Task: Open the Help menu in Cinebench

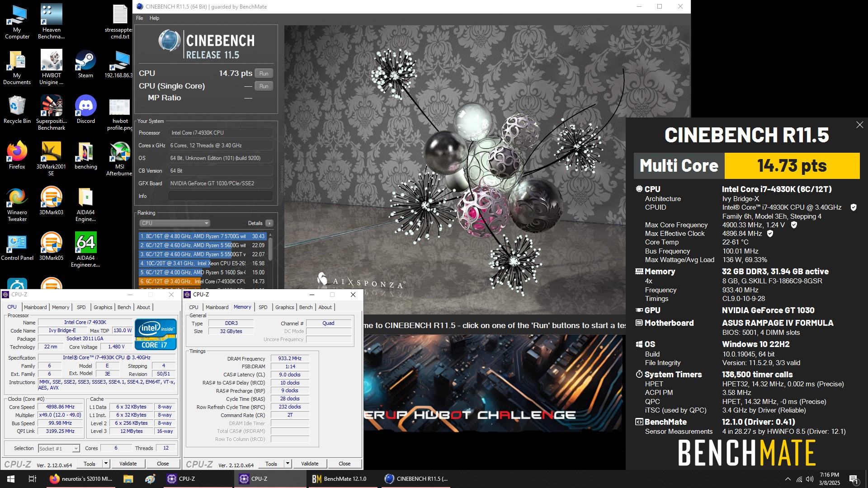Action: [x=154, y=18]
